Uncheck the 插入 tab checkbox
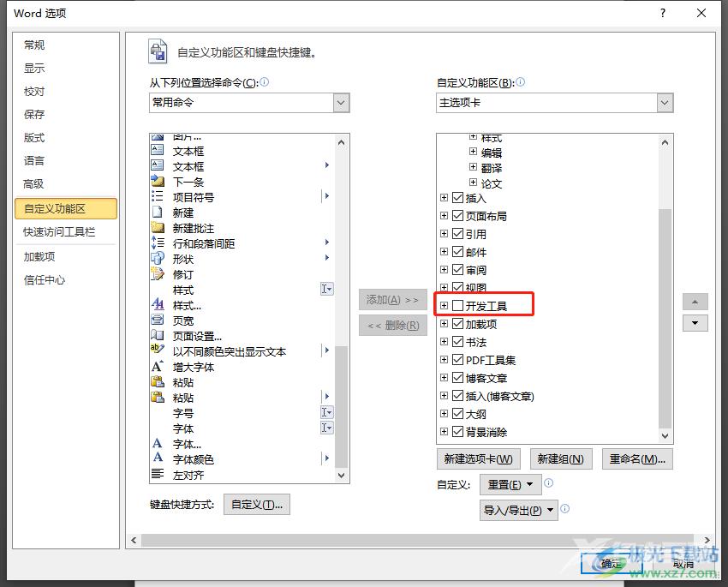Image resolution: width=728 pixels, height=587 pixels. point(458,197)
